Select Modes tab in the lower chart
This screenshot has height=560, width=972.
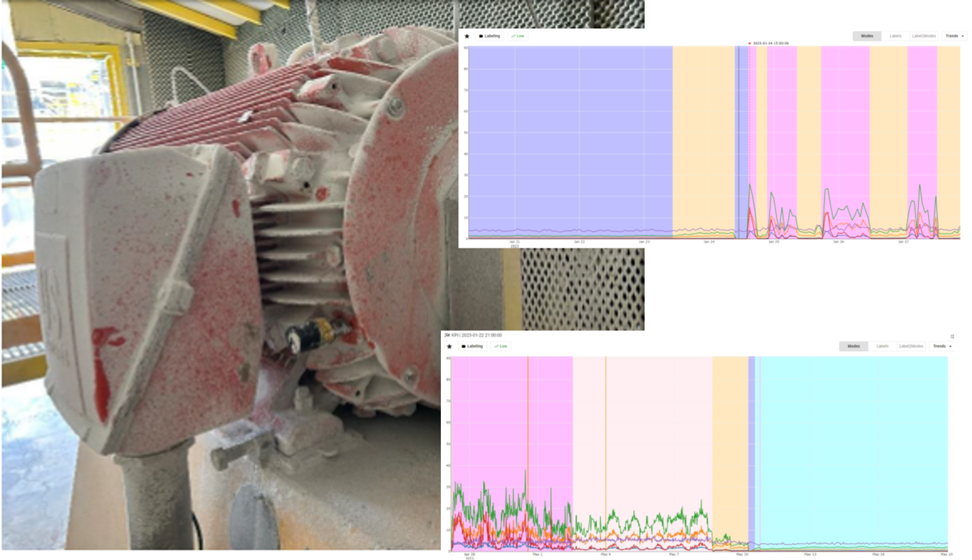(x=853, y=346)
